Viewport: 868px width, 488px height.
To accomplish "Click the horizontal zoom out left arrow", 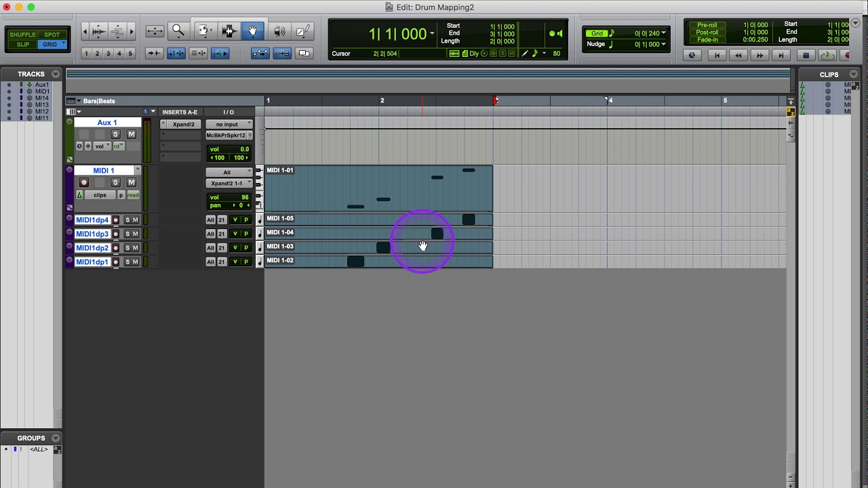I will (x=85, y=31).
